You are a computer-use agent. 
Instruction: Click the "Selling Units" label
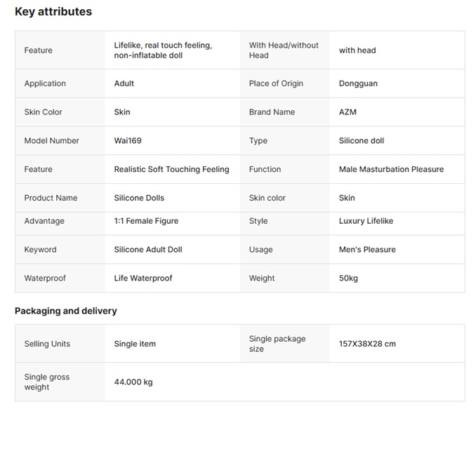[47, 344]
